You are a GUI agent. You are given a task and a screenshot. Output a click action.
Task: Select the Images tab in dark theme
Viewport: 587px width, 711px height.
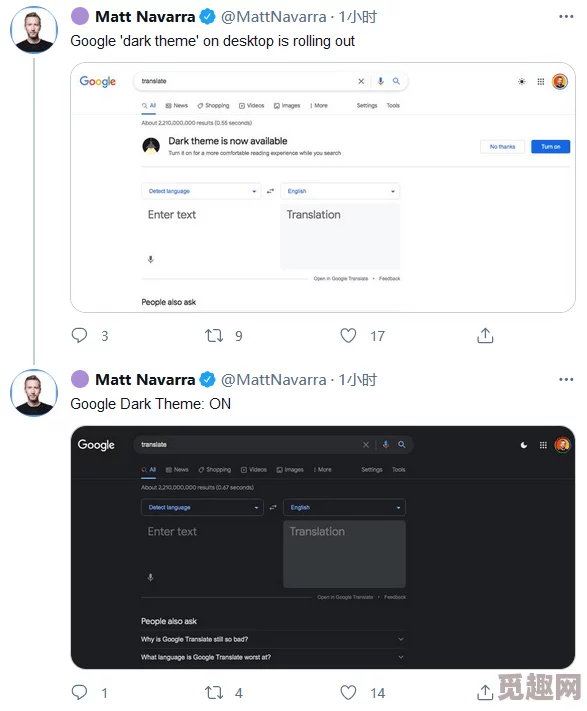(290, 470)
